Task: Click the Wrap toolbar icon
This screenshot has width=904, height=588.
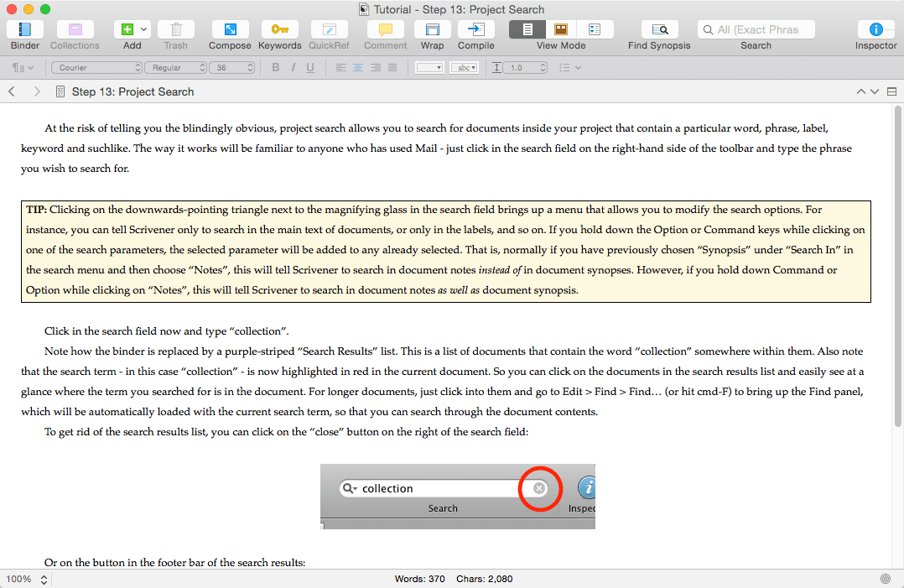Action: pos(433,29)
